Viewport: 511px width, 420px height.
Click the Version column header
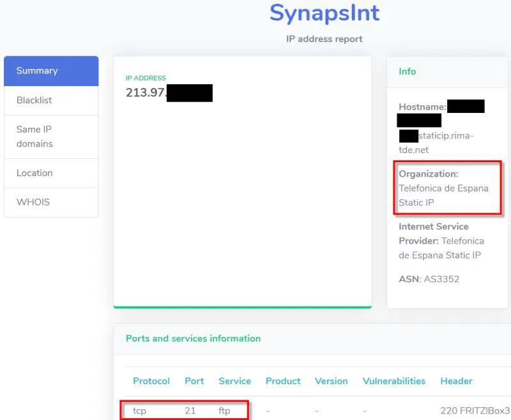(332, 381)
